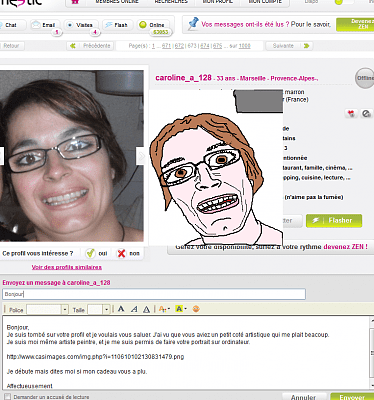Add profile to favorites heart icon
Screen dimensions: 374x400
[x=351, y=114]
